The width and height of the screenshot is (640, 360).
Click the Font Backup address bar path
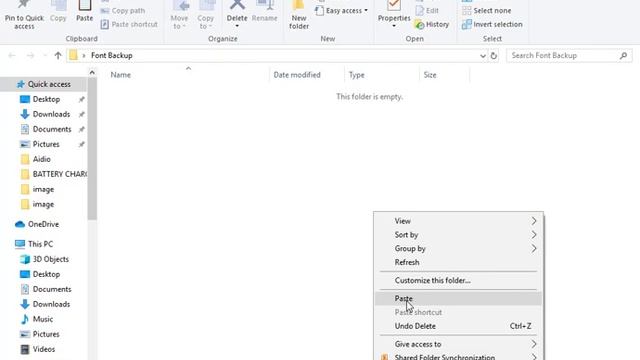111,56
